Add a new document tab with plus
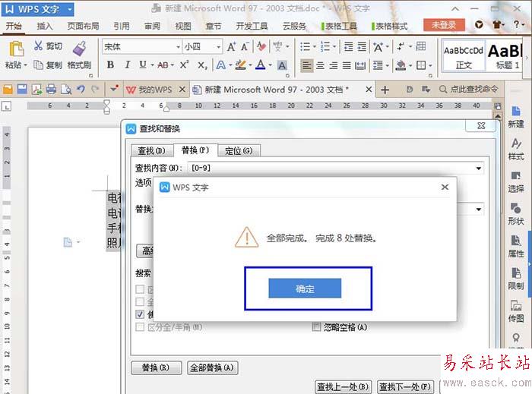The width and height of the screenshot is (532, 394). (385, 90)
